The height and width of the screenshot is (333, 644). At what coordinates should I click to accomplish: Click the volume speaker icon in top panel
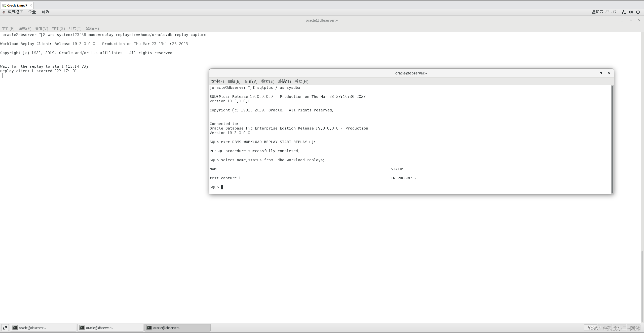tap(631, 12)
